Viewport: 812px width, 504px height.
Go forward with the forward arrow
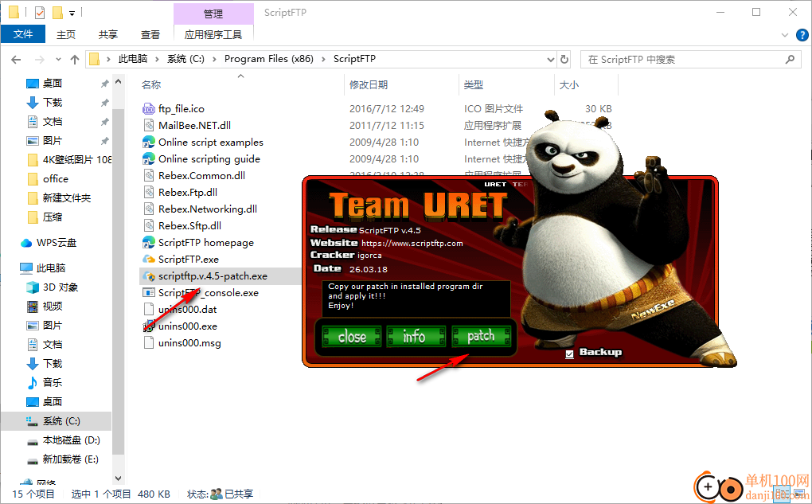(39, 60)
